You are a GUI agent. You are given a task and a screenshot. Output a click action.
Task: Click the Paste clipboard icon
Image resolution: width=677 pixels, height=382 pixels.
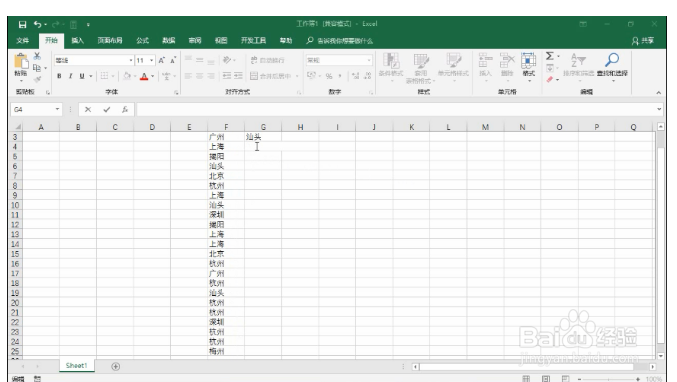pyautogui.click(x=21, y=61)
